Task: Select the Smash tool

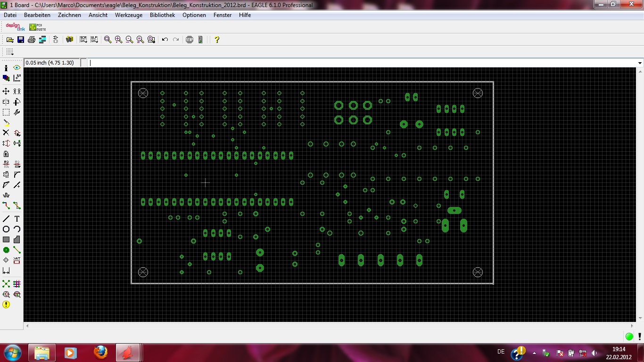Action: (6, 174)
